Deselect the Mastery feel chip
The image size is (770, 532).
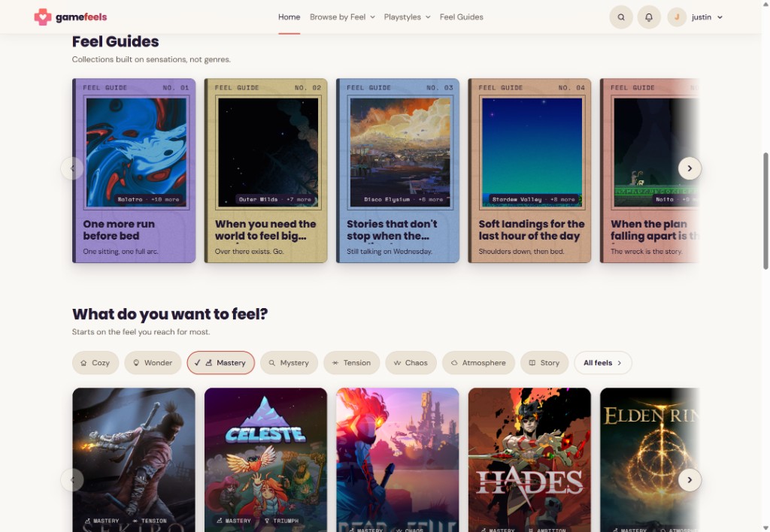(x=220, y=363)
